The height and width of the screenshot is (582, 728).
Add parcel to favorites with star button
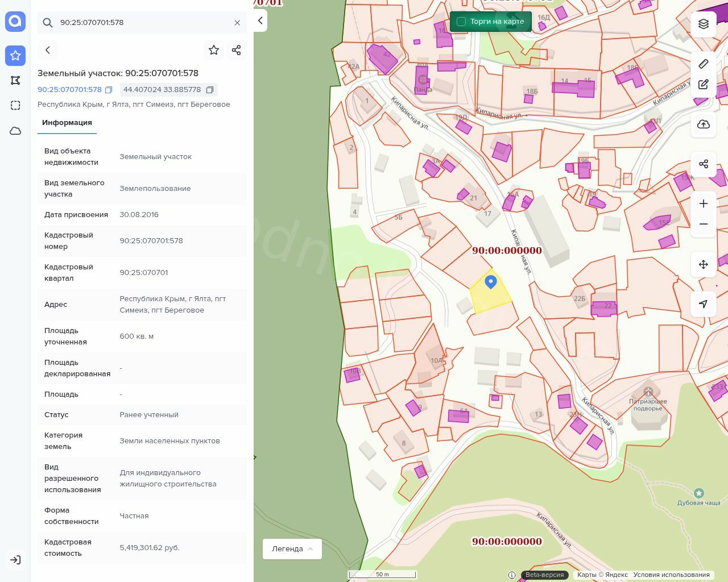point(214,50)
